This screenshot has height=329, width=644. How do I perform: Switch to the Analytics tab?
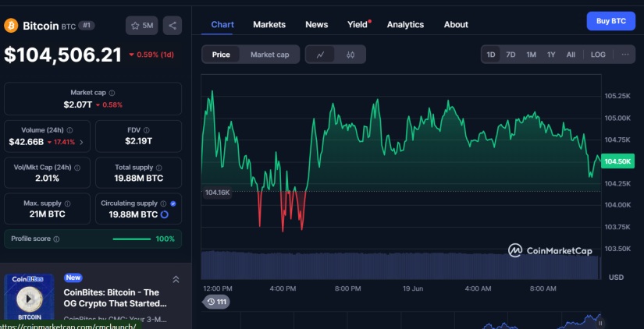tap(405, 25)
